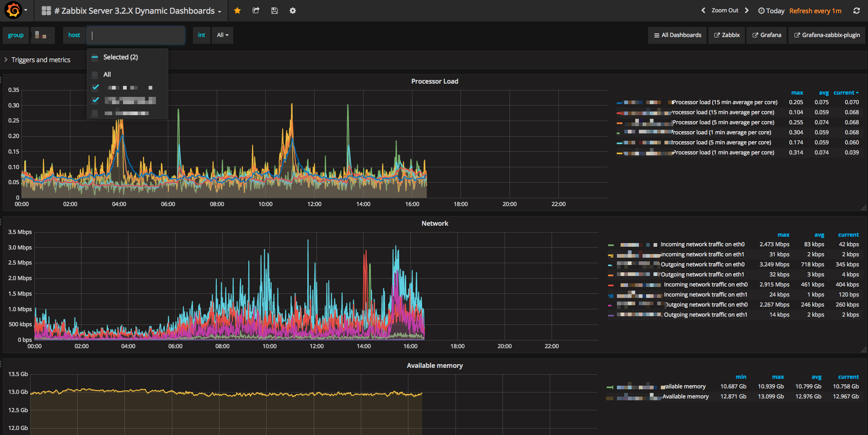Click the Zoom Out button
This screenshot has height=435, width=868.
coord(724,11)
